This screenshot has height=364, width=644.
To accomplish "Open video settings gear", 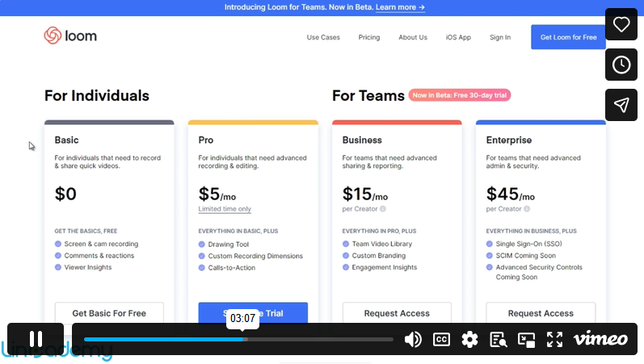I will [469, 339].
